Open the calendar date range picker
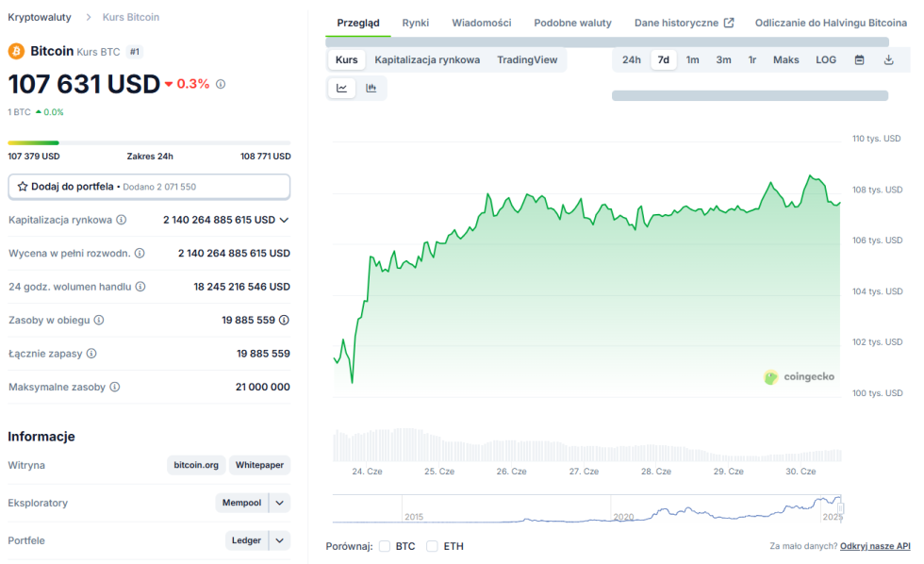The height and width of the screenshot is (564, 924). pyautogui.click(x=859, y=59)
